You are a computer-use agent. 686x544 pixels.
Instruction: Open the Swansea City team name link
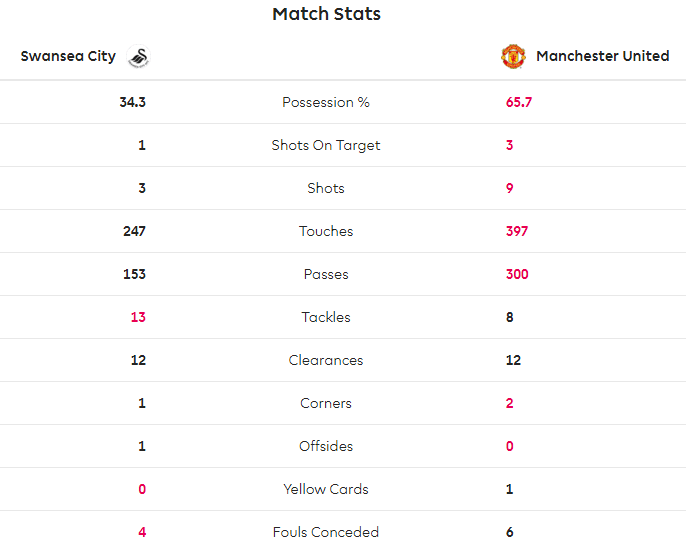(x=68, y=56)
